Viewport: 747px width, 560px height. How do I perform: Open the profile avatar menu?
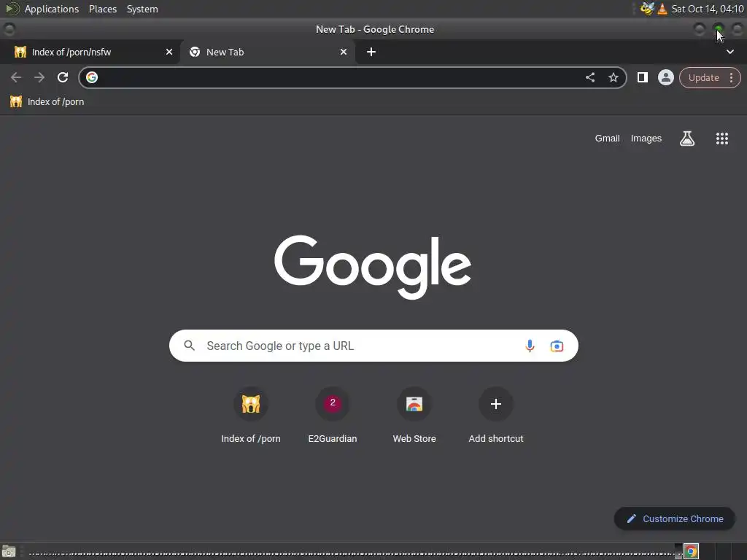coord(665,77)
